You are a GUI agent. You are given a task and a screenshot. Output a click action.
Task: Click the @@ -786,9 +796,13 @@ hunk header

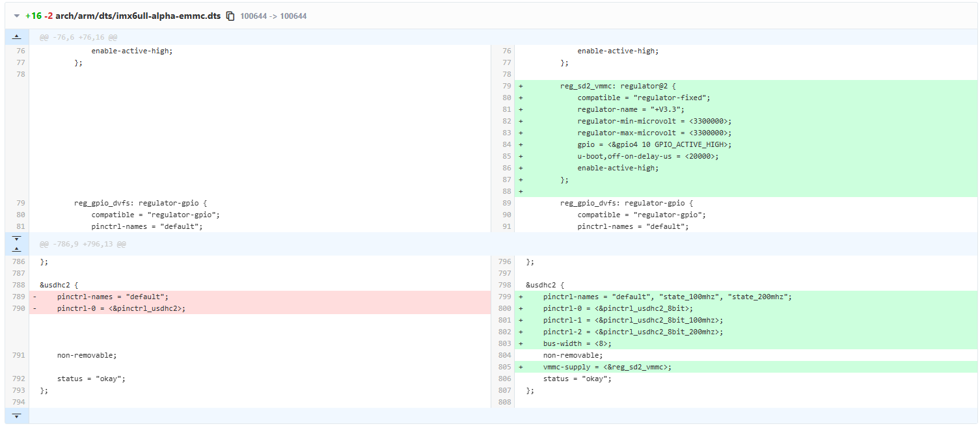(83, 245)
